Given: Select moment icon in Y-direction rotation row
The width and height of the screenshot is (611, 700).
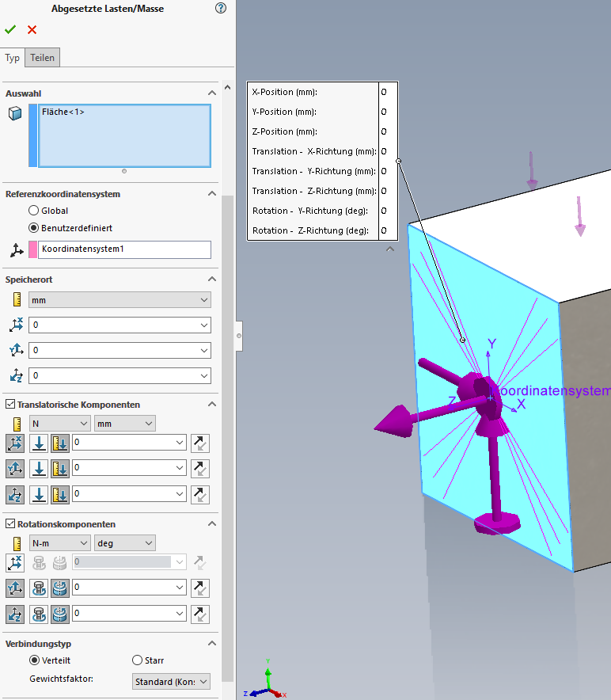Looking at the screenshot, I should tap(39, 588).
